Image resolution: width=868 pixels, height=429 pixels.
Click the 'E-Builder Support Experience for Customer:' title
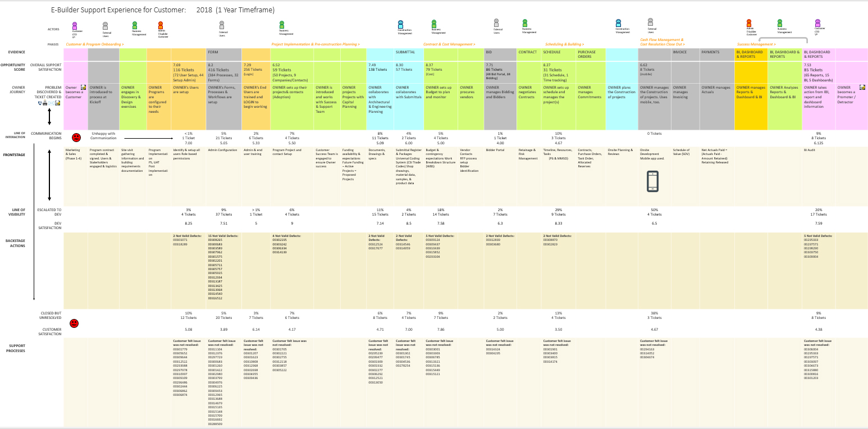click(x=118, y=10)
